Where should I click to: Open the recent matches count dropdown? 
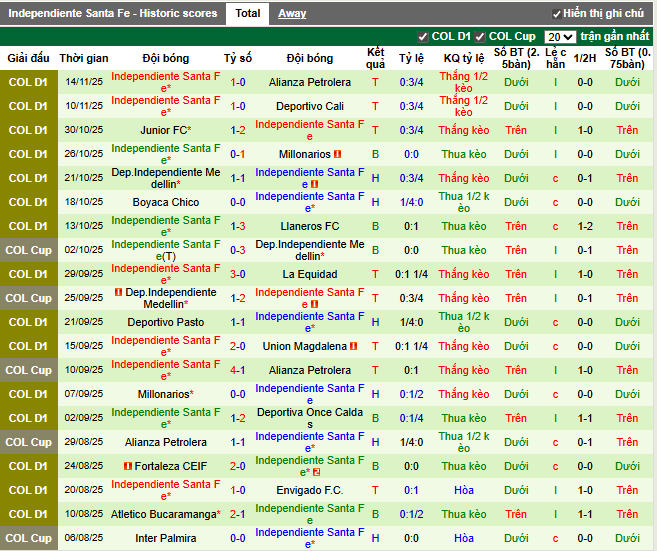tap(560, 37)
